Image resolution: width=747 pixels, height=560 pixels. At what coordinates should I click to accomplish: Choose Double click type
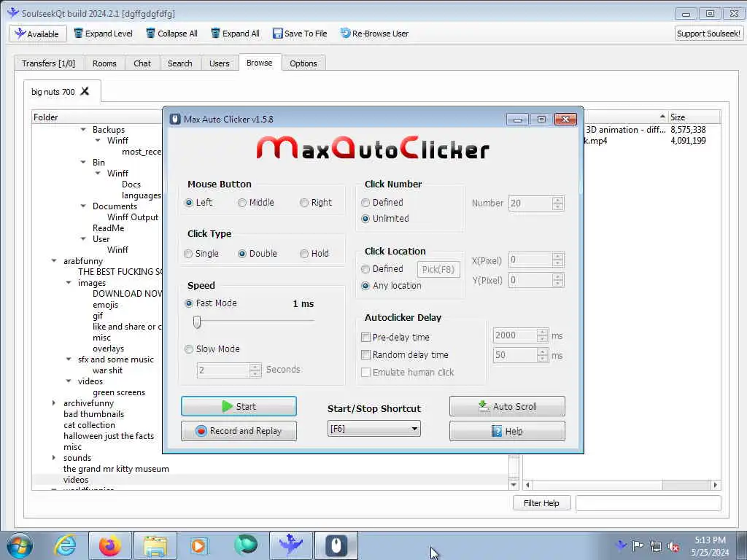pyautogui.click(x=242, y=254)
